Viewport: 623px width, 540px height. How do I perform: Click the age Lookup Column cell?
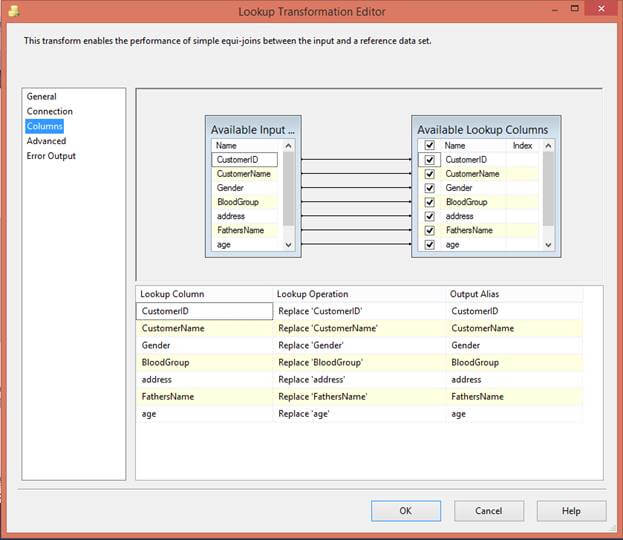pyautogui.click(x=205, y=414)
